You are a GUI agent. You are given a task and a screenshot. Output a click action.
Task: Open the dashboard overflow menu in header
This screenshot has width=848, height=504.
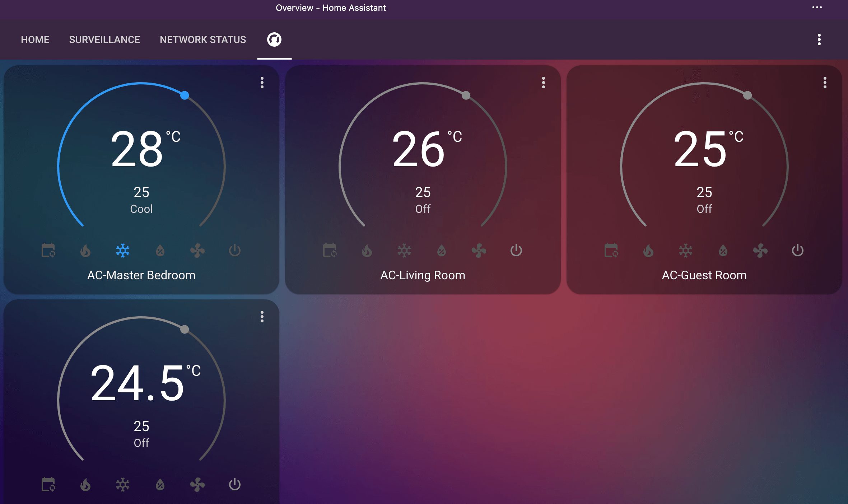coord(819,39)
